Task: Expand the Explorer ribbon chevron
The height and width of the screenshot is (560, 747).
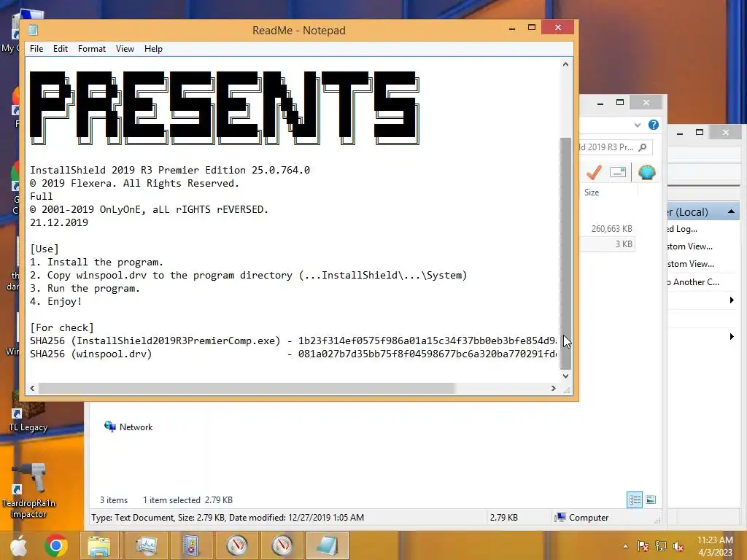Action: 638,125
